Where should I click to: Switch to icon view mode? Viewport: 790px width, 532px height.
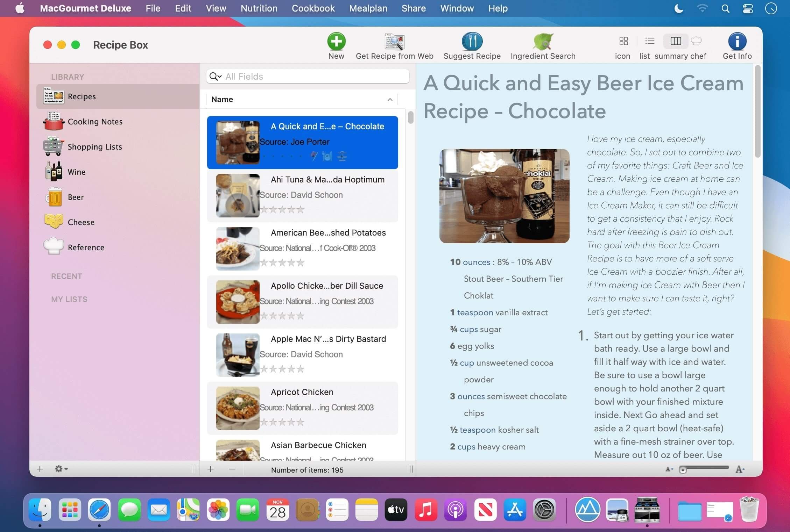tap(623, 41)
